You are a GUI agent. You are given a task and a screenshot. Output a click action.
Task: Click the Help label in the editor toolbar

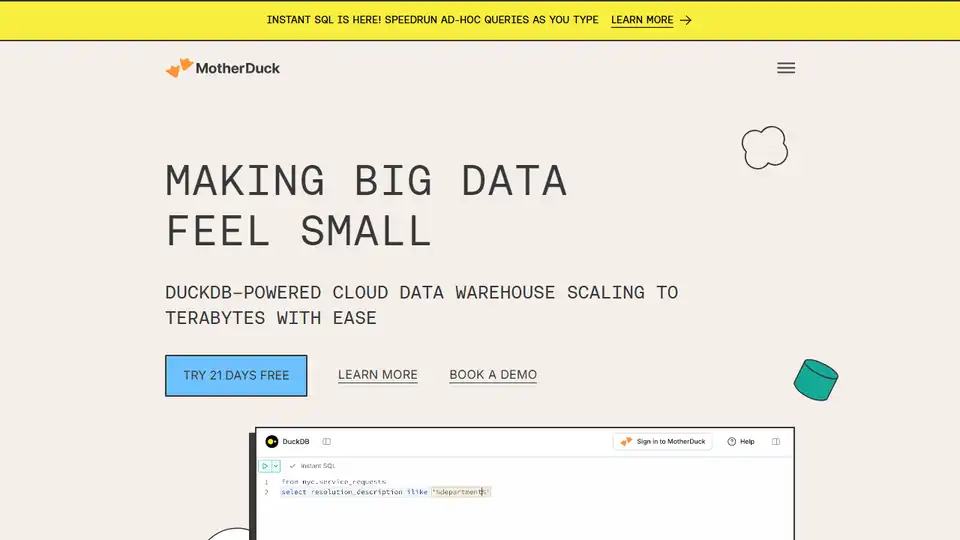[747, 441]
